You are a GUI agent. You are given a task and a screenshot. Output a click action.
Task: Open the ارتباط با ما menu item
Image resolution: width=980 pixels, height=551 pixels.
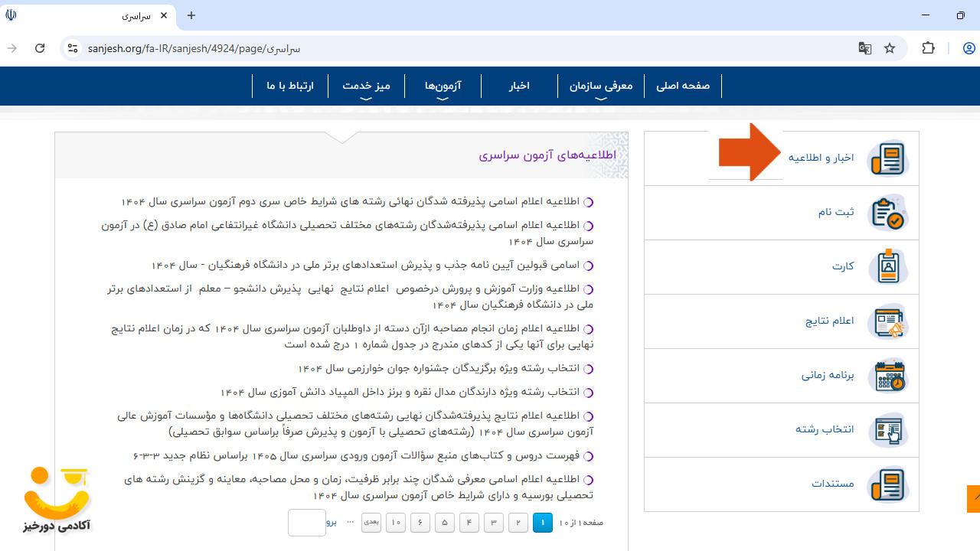[290, 86]
